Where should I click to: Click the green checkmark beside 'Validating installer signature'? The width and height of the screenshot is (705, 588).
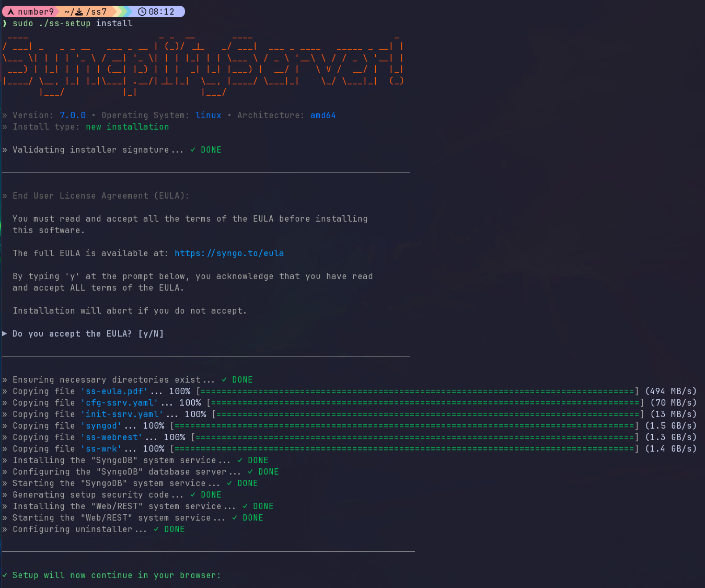point(194,149)
